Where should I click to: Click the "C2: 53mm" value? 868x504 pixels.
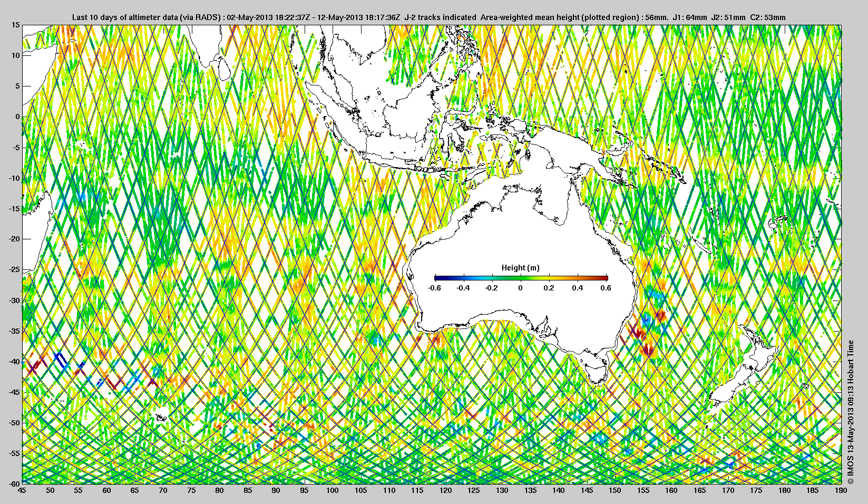point(767,17)
